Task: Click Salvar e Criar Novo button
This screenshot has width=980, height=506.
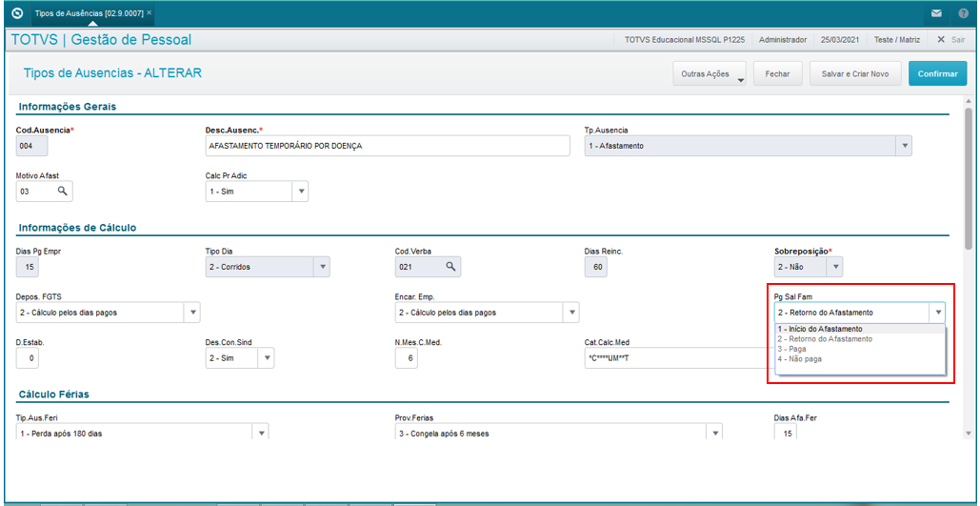Action: pos(855,73)
